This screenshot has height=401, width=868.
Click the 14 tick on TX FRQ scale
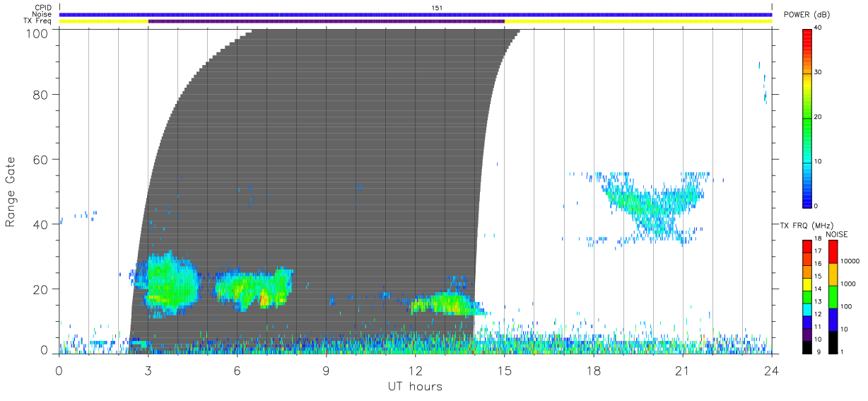[x=818, y=290]
